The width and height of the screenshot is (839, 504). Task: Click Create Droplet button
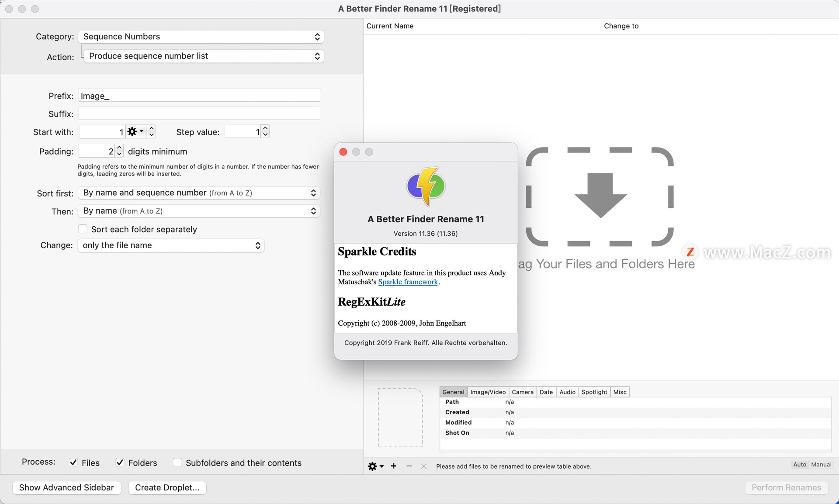(x=167, y=487)
